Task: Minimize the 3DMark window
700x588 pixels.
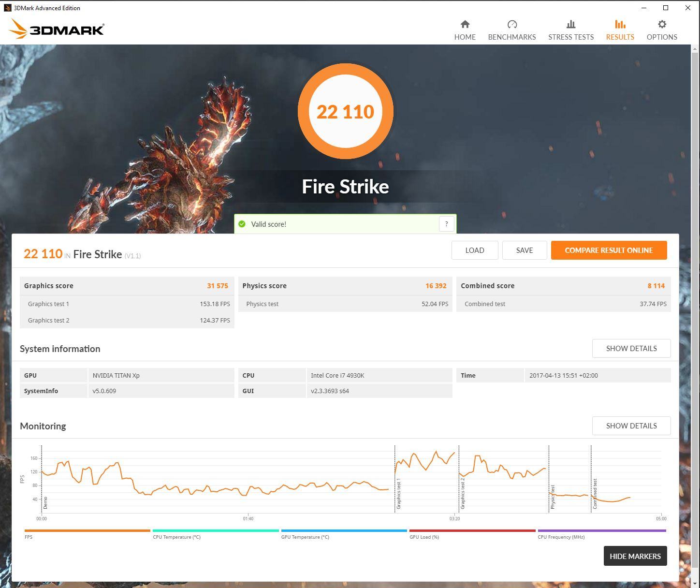Action: tap(644, 8)
